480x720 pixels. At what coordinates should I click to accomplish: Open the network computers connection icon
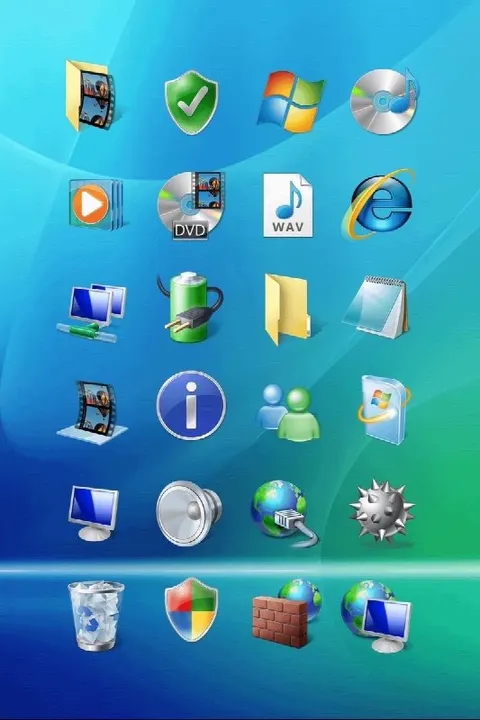click(92, 312)
